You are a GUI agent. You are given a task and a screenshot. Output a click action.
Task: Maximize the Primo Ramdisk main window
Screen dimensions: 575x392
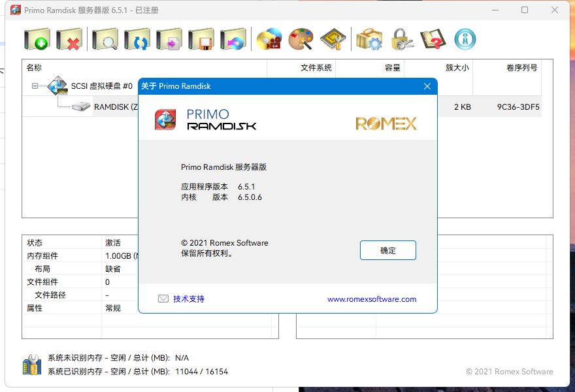pyautogui.click(x=525, y=10)
